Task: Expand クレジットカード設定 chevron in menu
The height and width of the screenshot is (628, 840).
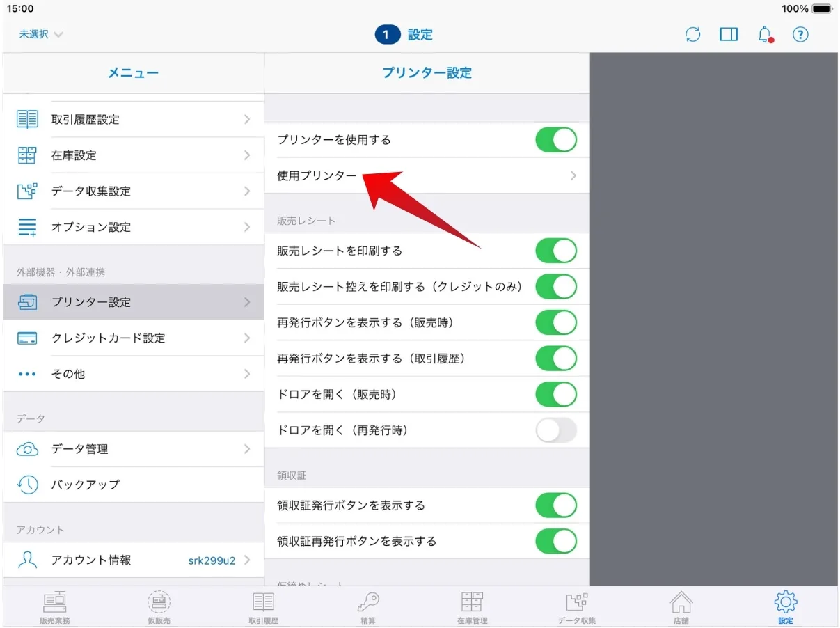Action: (247, 338)
